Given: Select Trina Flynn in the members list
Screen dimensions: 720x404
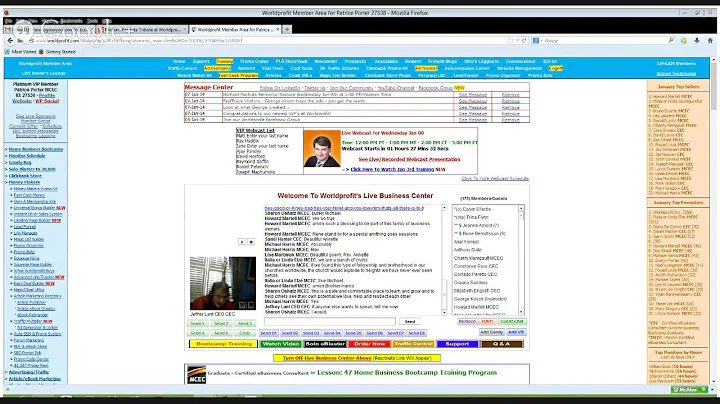Looking at the screenshot, I should pyautogui.click(x=471, y=217).
